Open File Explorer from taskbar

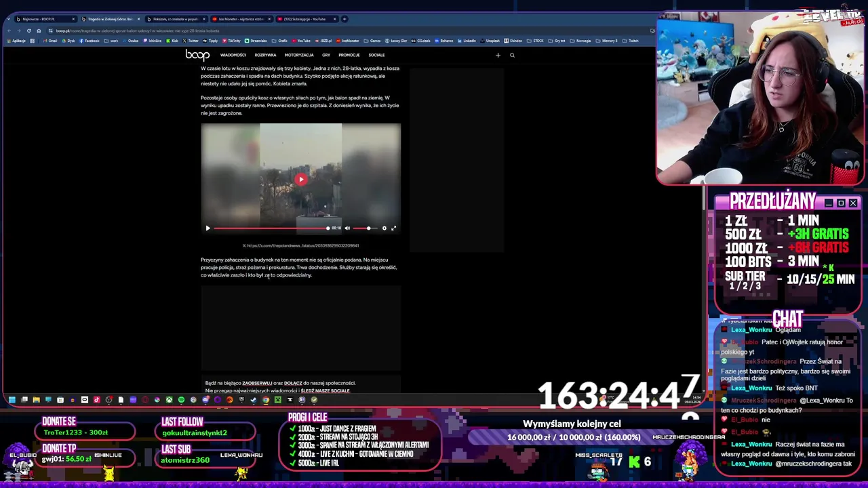(36, 400)
